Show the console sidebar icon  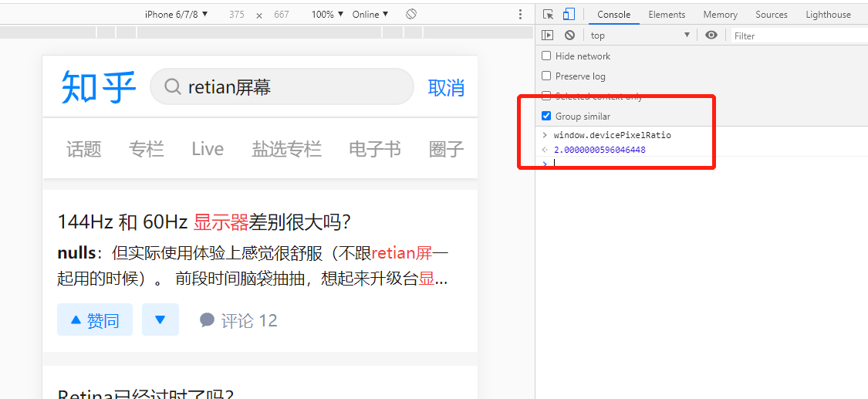(x=548, y=36)
